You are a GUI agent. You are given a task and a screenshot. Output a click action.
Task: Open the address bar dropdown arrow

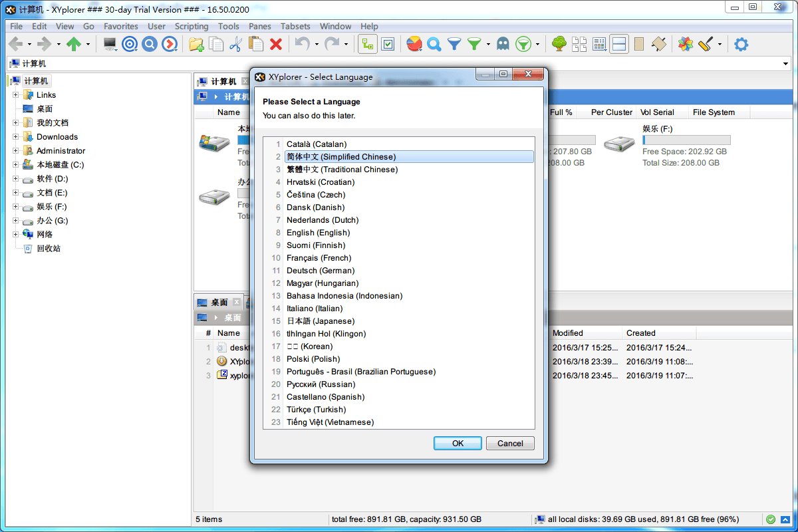[785, 64]
